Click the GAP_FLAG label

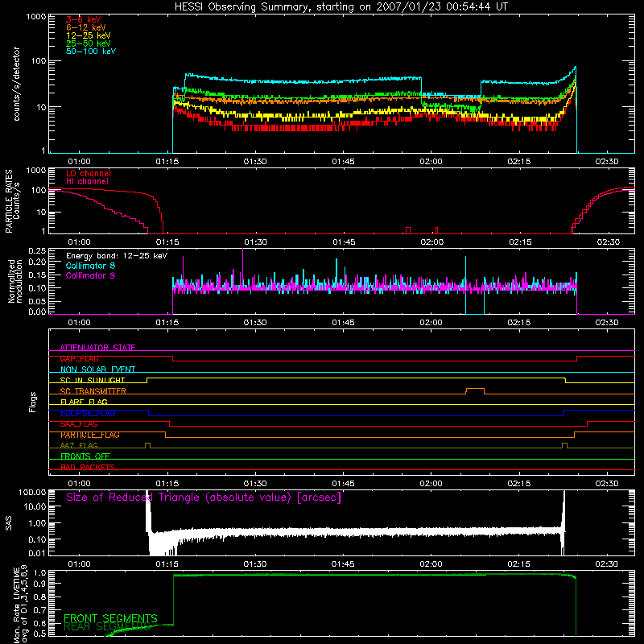[x=79, y=358]
